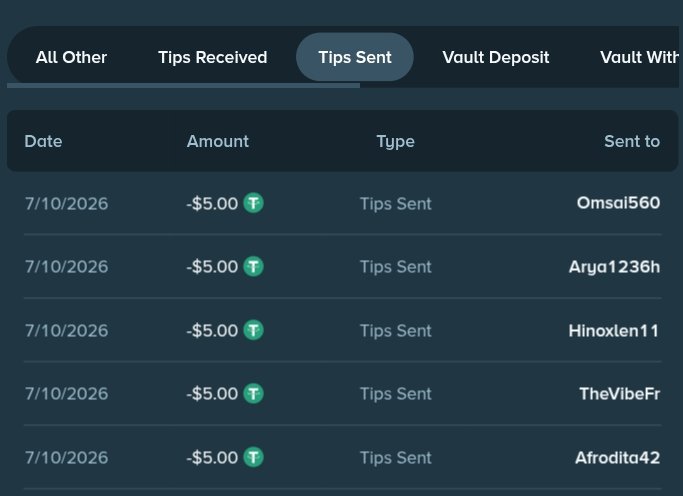The width and height of the screenshot is (683, 496).
Task: Click Tether coin icon beside Hinoxlen11 tip
Action: (x=253, y=330)
